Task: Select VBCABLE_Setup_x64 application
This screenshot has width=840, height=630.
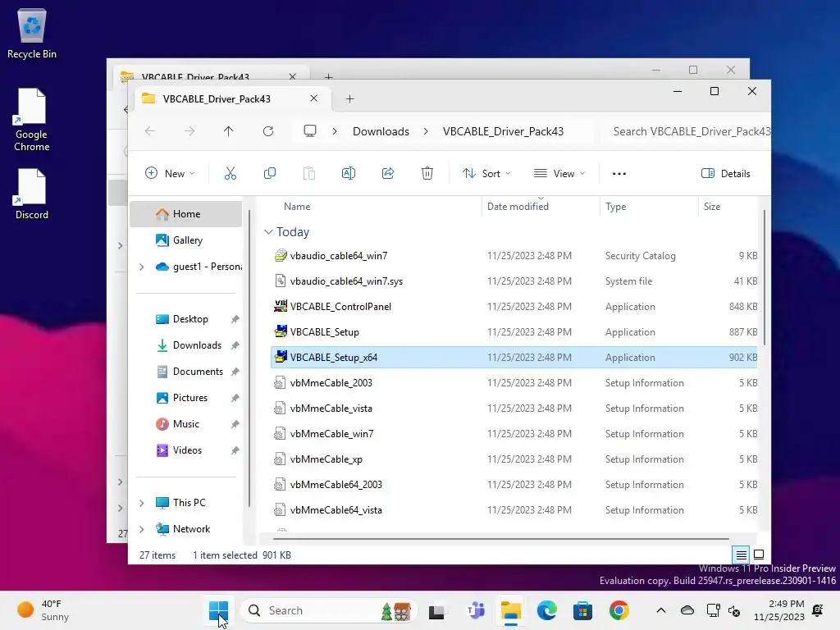Action: click(x=514, y=358)
